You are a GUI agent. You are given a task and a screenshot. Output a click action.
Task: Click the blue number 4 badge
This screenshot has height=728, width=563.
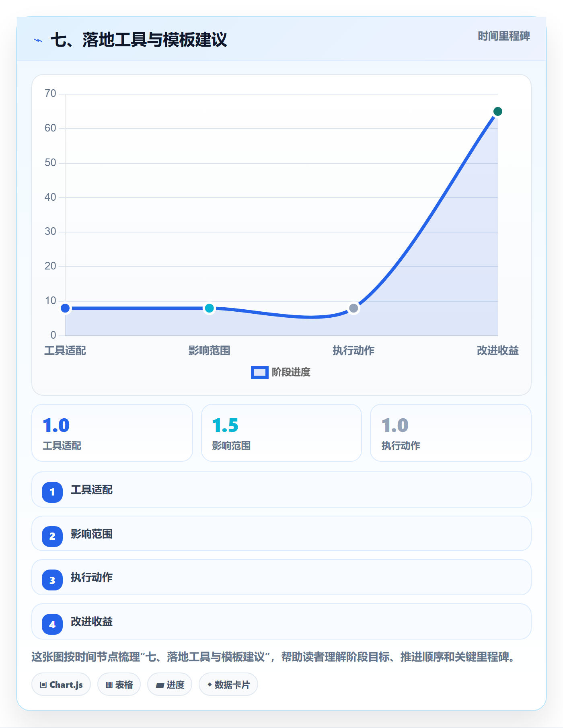tap(52, 624)
